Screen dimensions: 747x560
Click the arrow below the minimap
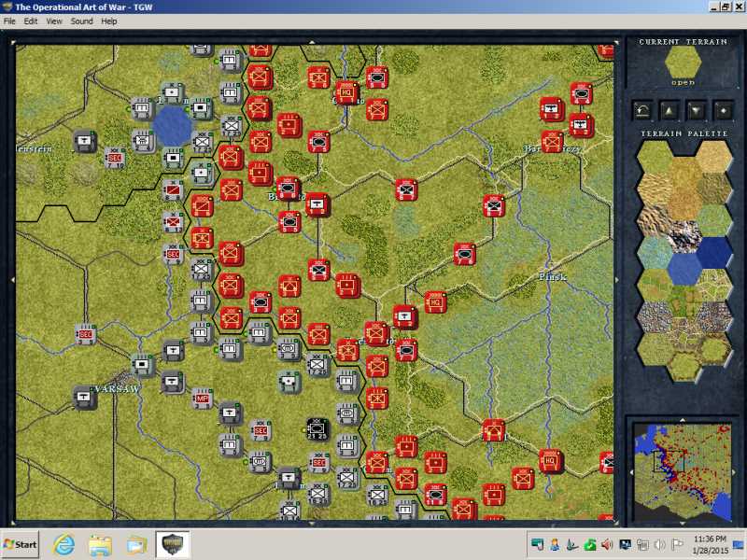click(683, 524)
